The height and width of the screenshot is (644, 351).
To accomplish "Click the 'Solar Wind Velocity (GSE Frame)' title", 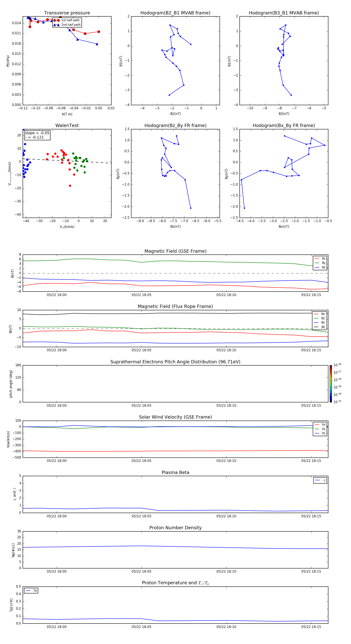I will point(175,417).
